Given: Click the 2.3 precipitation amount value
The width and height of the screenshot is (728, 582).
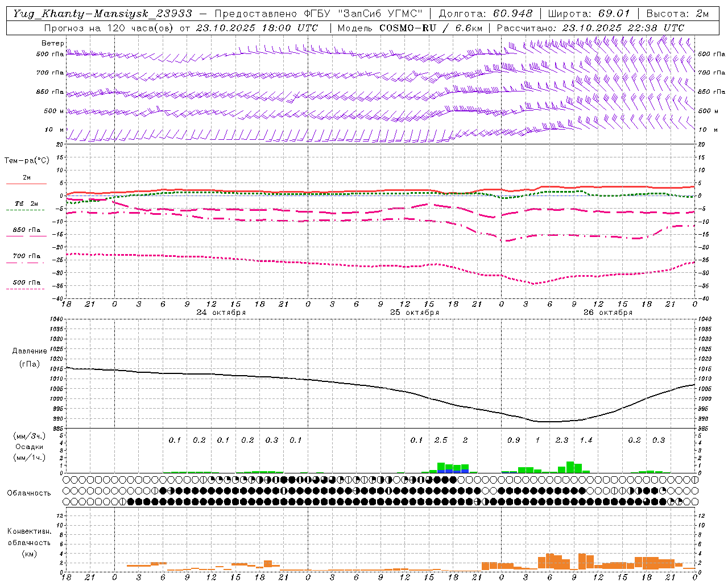Looking at the screenshot, I should (x=562, y=440).
